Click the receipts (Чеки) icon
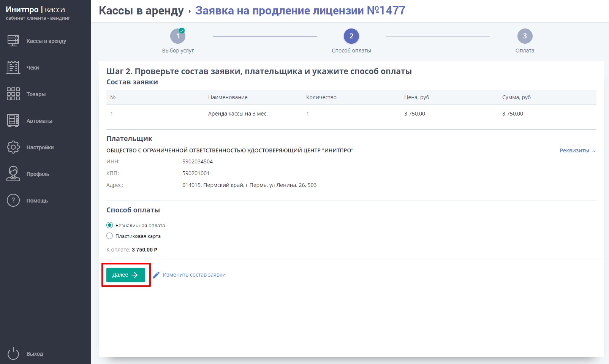 [x=13, y=67]
